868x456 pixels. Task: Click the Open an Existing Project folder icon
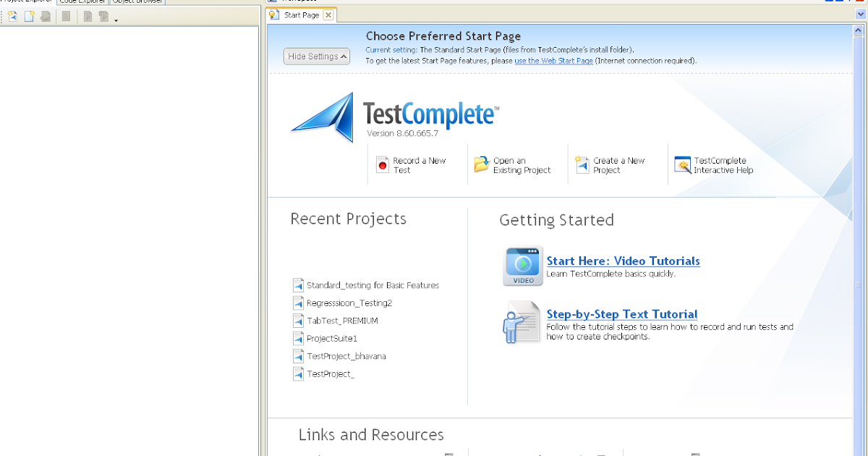482,164
